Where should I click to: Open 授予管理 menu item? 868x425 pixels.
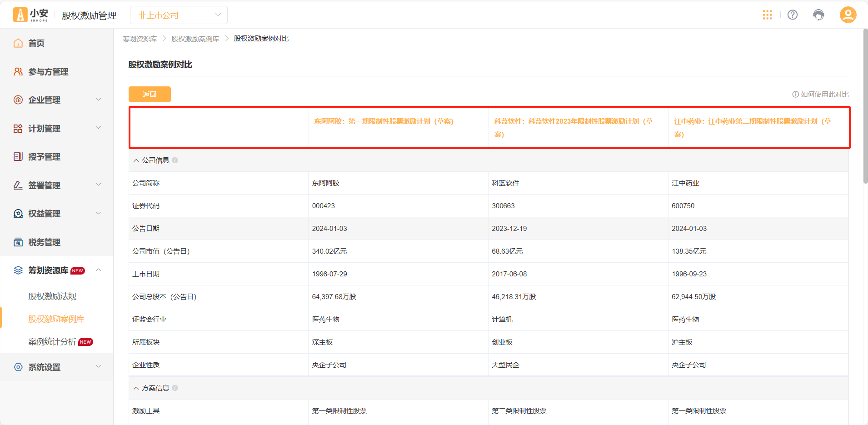click(x=57, y=157)
